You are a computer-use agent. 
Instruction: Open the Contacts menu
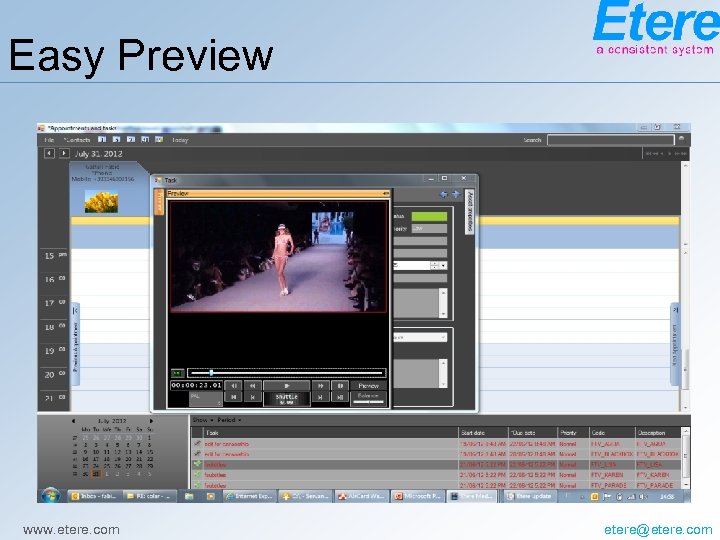pos(77,140)
